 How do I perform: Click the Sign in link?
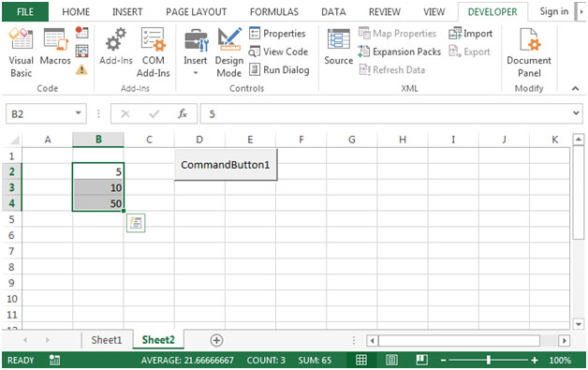[554, 11]
